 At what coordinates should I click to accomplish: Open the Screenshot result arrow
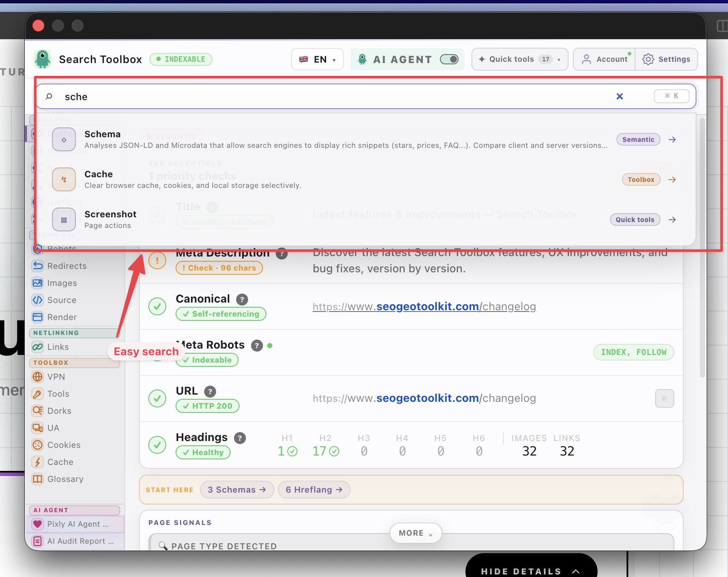(x=672, y=219)
